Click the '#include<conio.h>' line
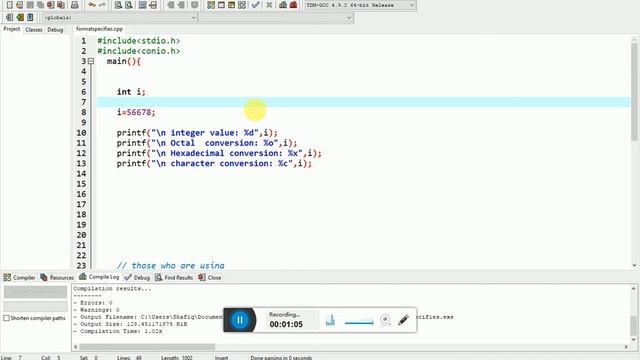 pos(138,51)
